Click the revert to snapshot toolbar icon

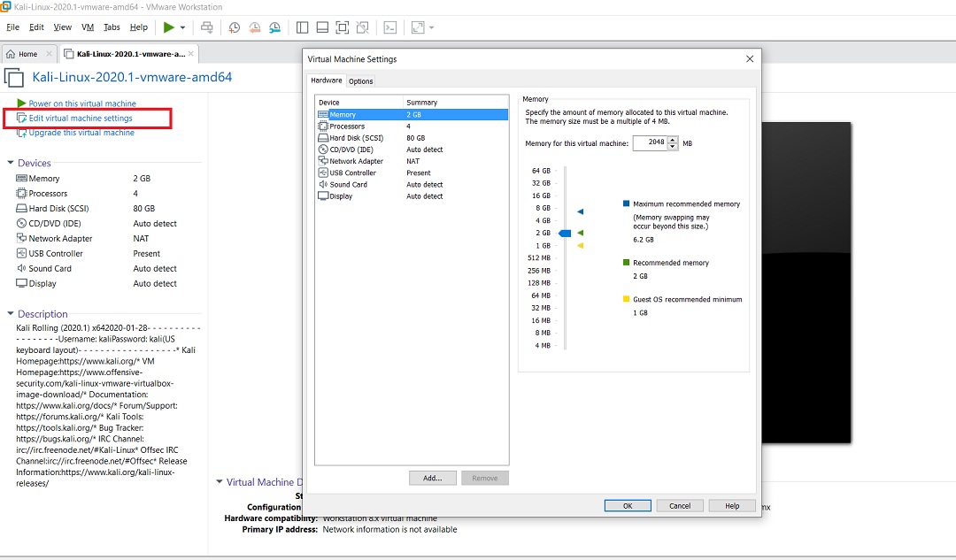(255, 27)
